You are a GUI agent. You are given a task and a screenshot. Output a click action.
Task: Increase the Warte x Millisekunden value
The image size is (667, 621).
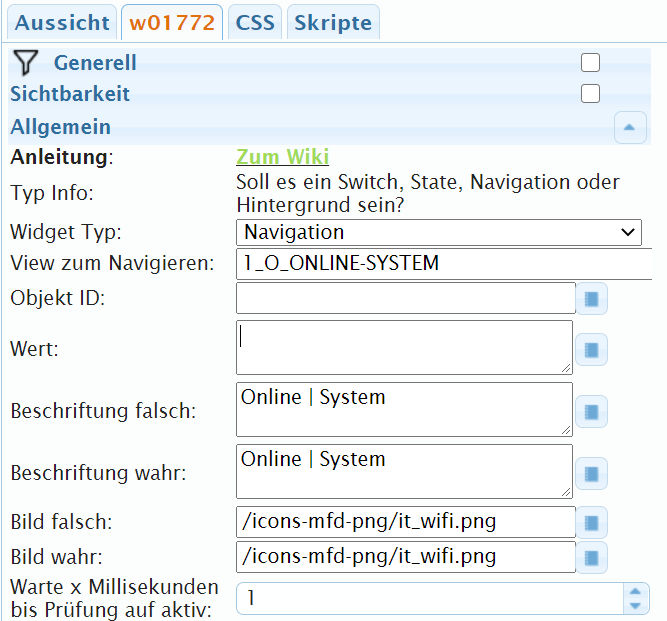tap(634, 591)
